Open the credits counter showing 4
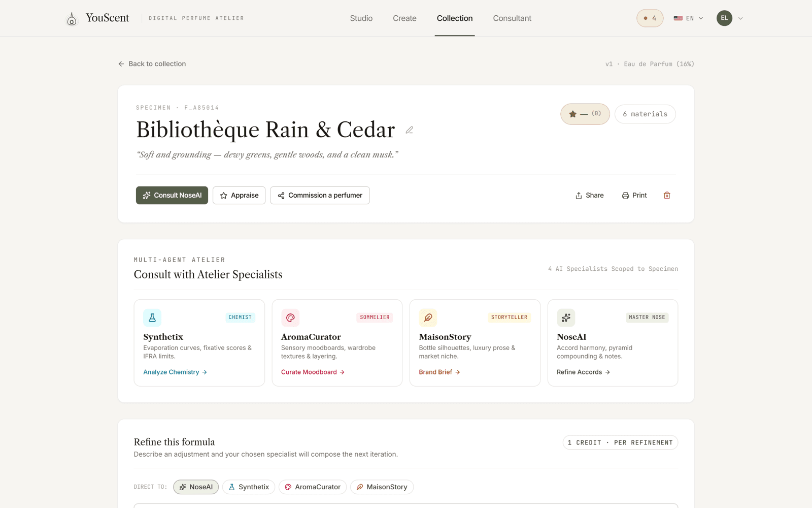812x508 pixels. (x=650, y=18)
